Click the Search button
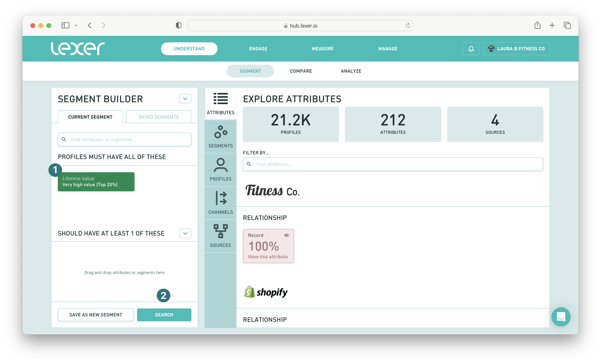 (164, 315)
